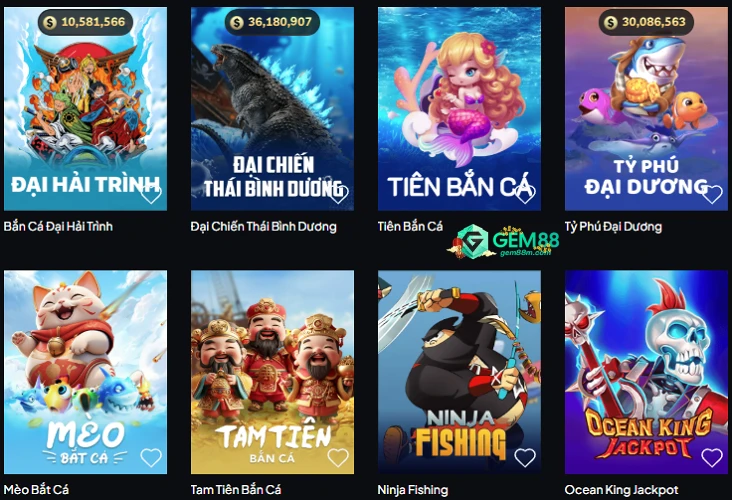Open the Tiên Bắn Cá mermaid thumbnail
The width and height of the screenshot is (732, 500).
tap(459, 109)
